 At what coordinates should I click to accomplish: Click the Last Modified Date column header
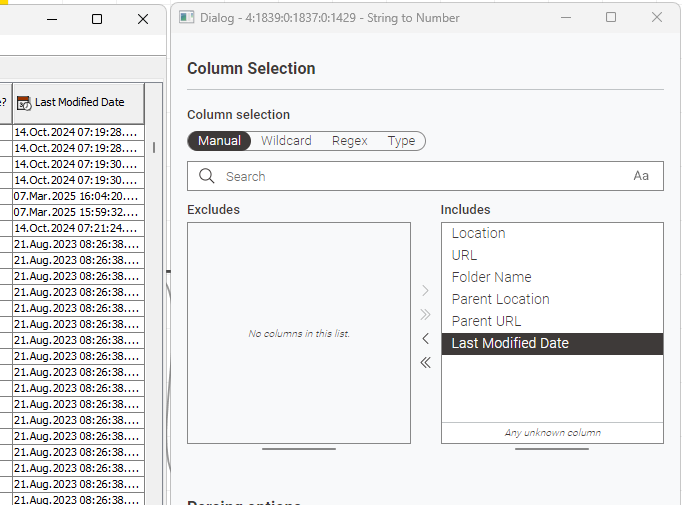point(79,103)
